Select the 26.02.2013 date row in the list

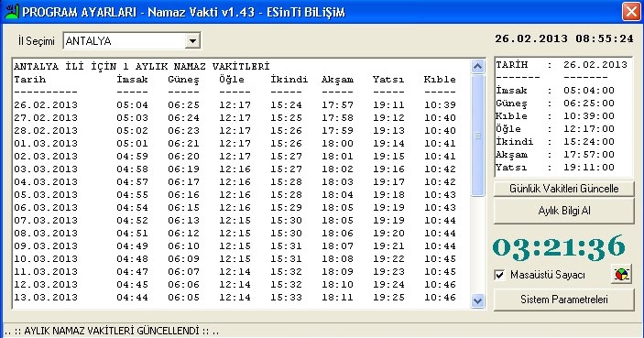(x=235, y=104)
